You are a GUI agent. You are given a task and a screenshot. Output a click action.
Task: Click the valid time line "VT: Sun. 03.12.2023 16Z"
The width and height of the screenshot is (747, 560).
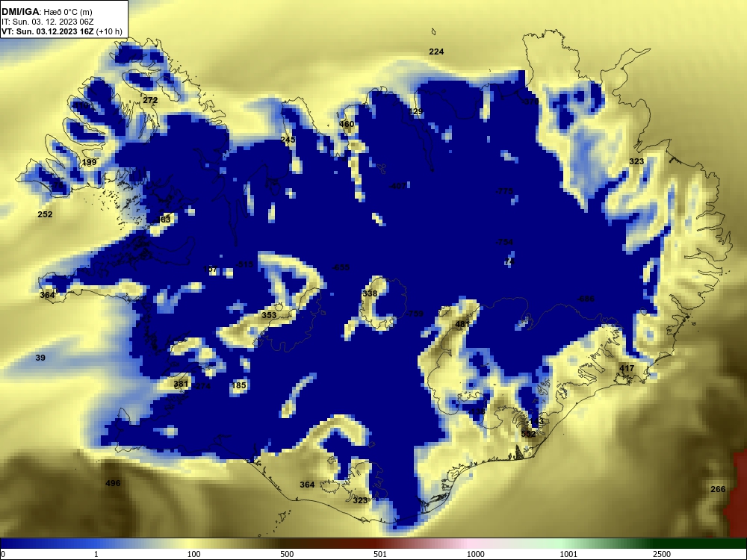pyautogui.click(x=48, y=32)
